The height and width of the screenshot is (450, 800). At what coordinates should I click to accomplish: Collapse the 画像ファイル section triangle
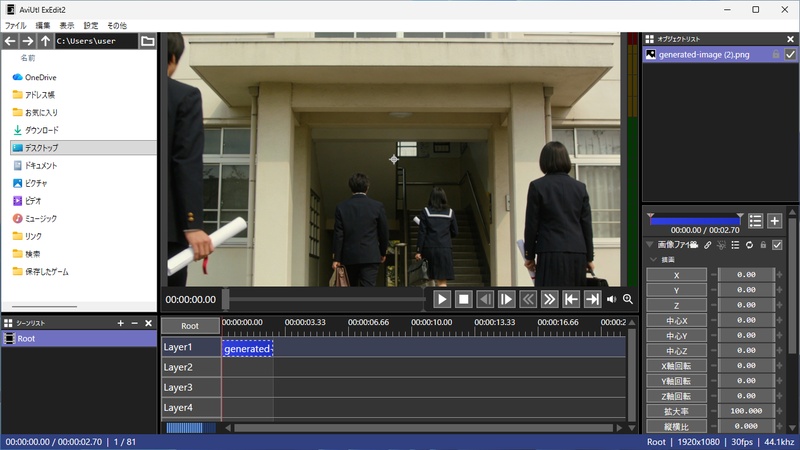(x=650, y=244)
